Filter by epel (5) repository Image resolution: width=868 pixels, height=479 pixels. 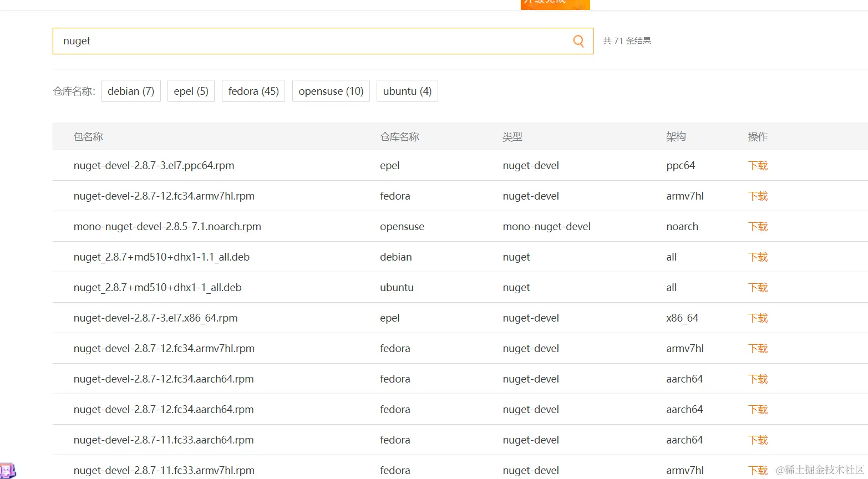tap(191, 91)
